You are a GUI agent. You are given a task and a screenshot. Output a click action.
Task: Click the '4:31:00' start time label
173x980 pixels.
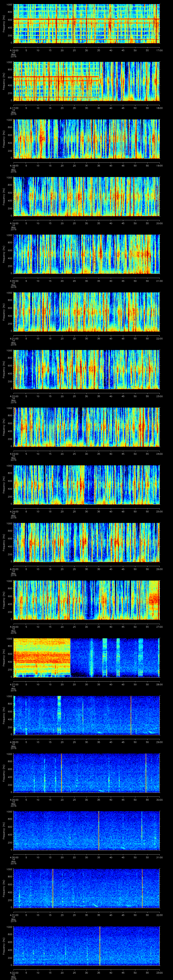[14, 915]
